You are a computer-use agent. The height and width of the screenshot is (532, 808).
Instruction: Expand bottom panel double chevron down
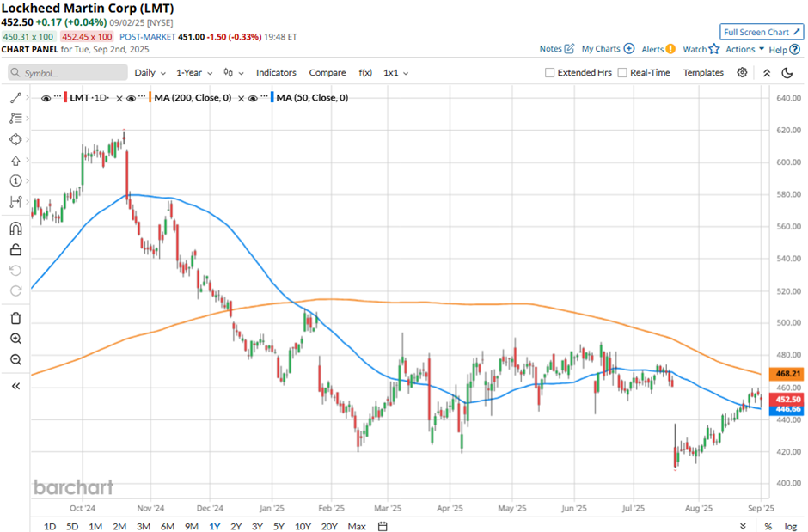pyautogui.click(x=743, y=526)
